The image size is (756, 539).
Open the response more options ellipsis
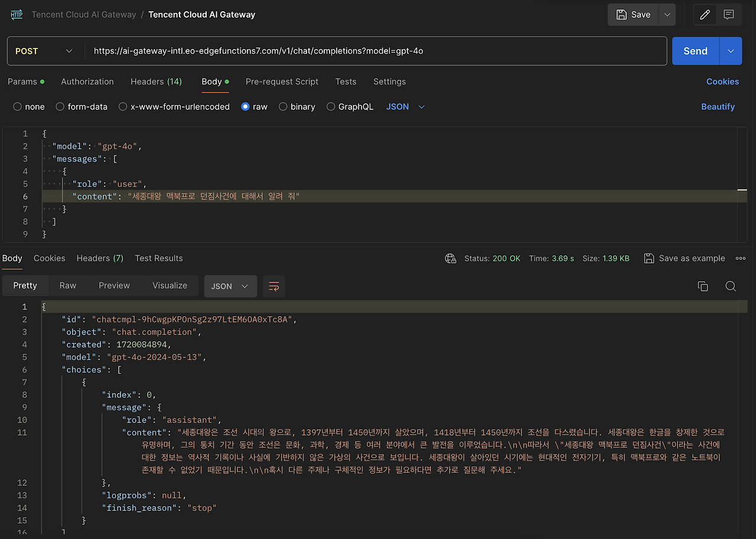741,258
